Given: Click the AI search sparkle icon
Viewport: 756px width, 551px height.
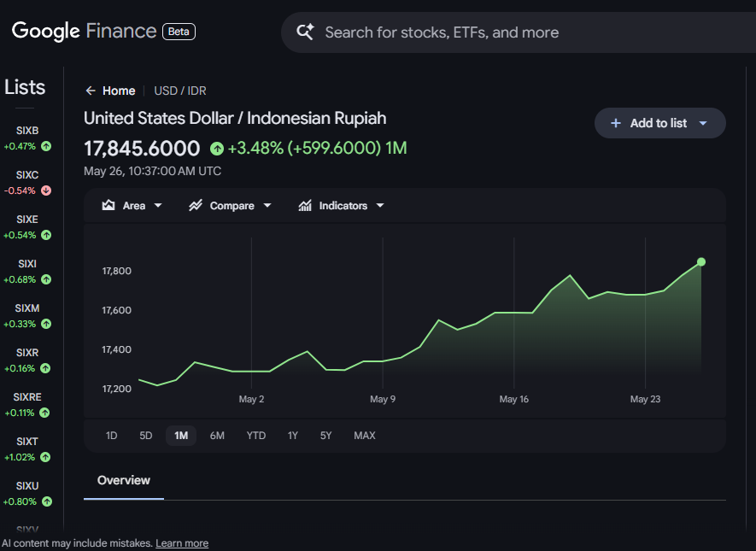Looking at the screenshot, I should pos(305,32).
